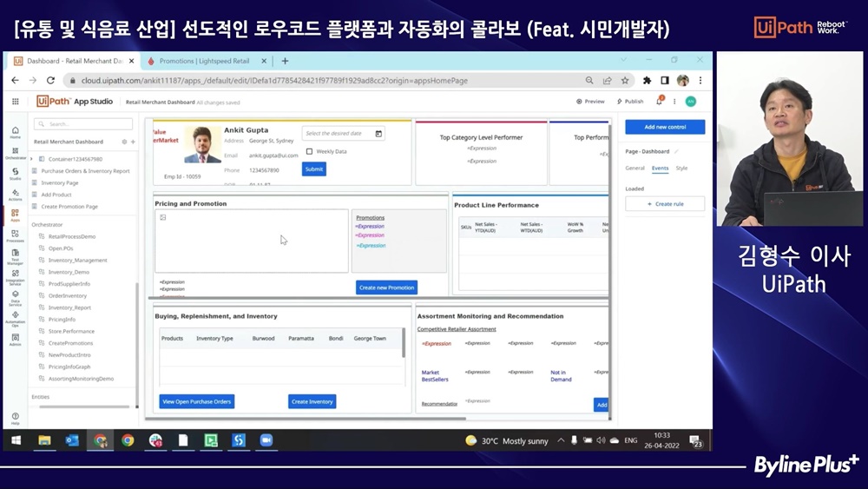Select the Events properties tab
The width and height of the screenshot is (868, 489).
(660, 168)
